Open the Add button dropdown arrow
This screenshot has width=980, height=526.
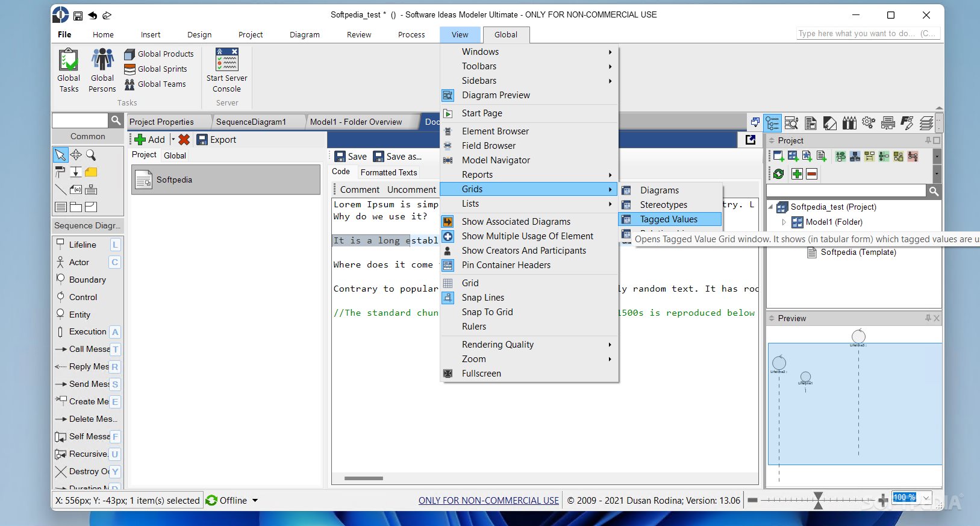tap(173, 140)
